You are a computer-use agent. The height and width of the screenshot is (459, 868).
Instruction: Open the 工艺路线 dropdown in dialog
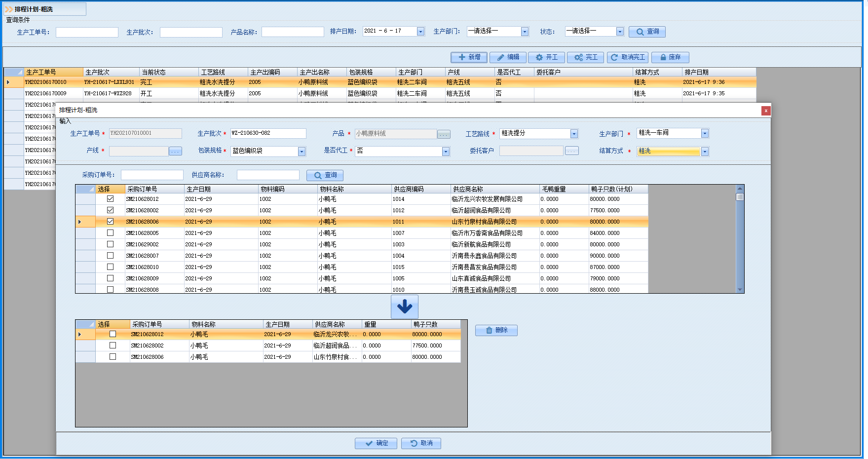574,134
